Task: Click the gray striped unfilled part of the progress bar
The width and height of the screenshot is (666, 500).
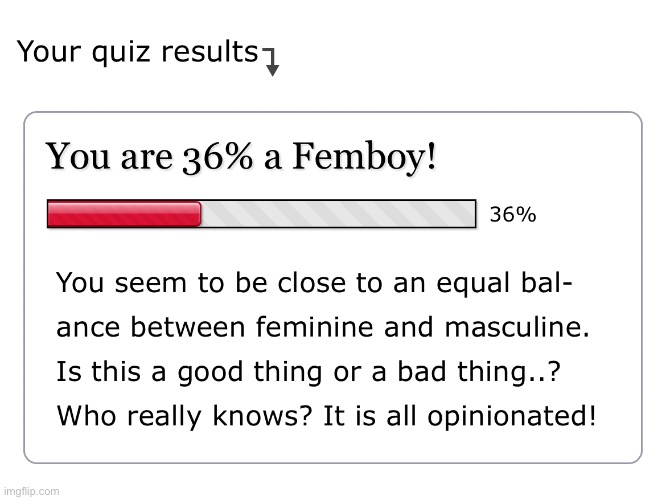Action: pos(338,214)
